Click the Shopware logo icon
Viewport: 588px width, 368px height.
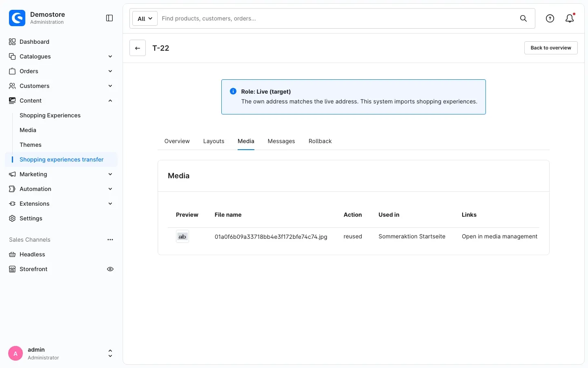[17, 18]
